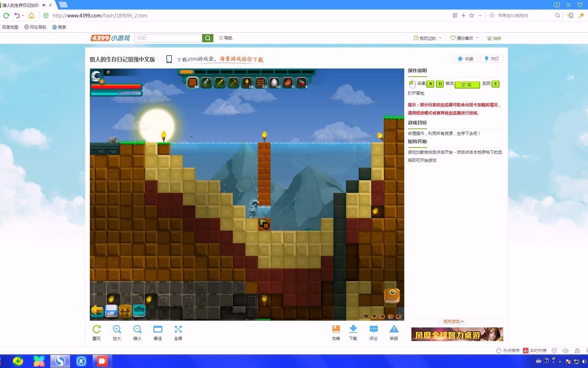The image size is (588, 368).
Task: Click the browser search box 苹果连5G耗电快
Action: click(524, 15)
